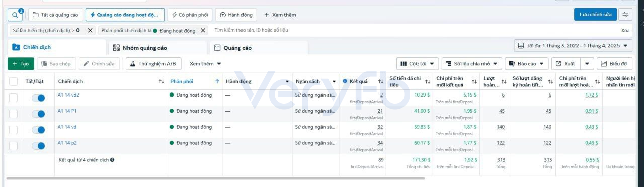
Task: Click the horizontal scrollbar under the table
Action: coord(215,178)
